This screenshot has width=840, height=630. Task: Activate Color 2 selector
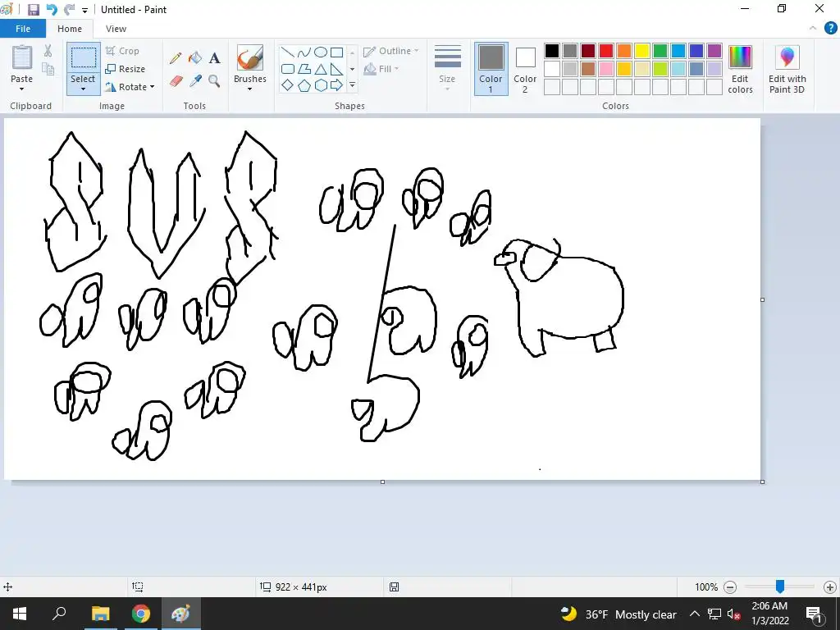tap(525, 69)
